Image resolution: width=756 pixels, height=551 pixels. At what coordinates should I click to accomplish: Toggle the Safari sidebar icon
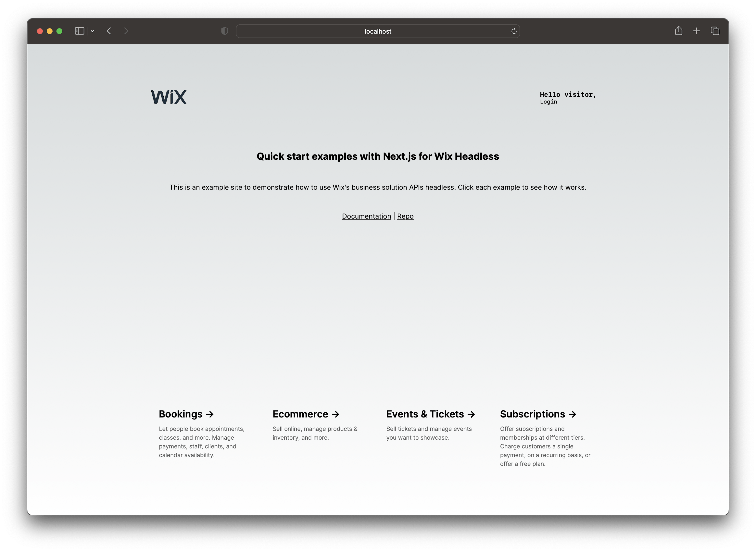pyautogui.click(x=79, y=31)
